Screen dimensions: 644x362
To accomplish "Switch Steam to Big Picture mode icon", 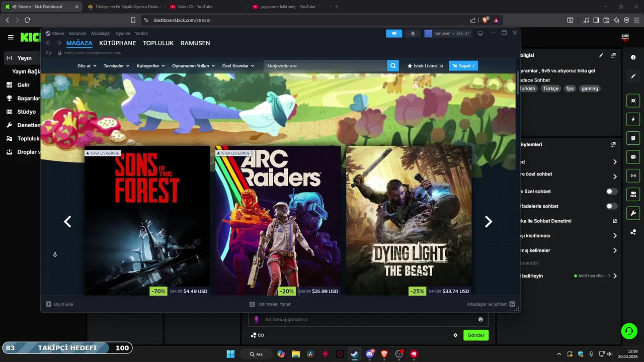I will (x=480, y=33).
